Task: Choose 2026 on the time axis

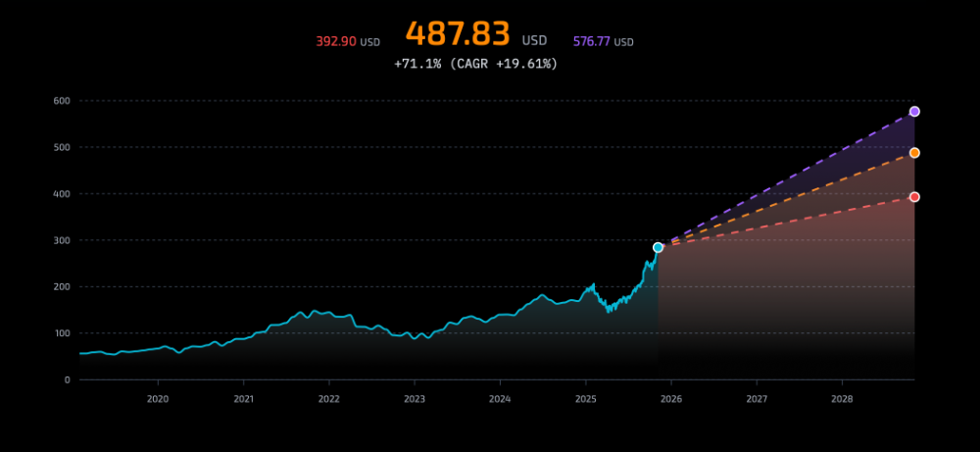Action: click(671, 399)
